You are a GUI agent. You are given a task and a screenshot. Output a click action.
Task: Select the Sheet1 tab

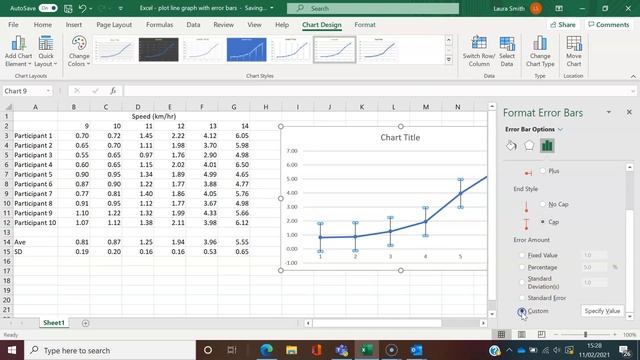(x=54, y=323)
